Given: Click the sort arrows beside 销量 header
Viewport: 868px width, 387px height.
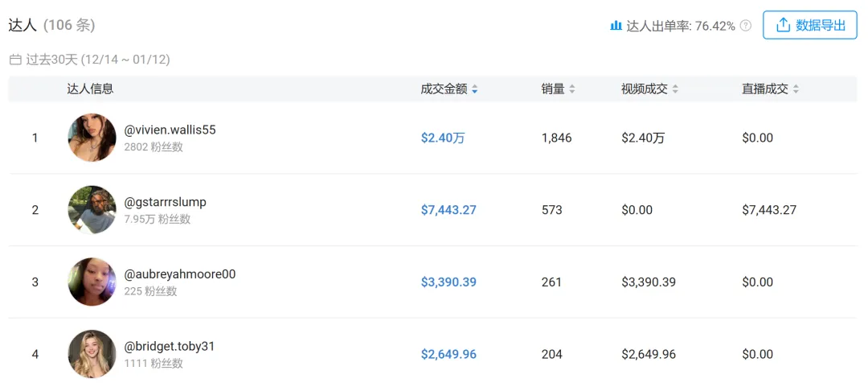Looking at the screenshot, I should [572, 89].
